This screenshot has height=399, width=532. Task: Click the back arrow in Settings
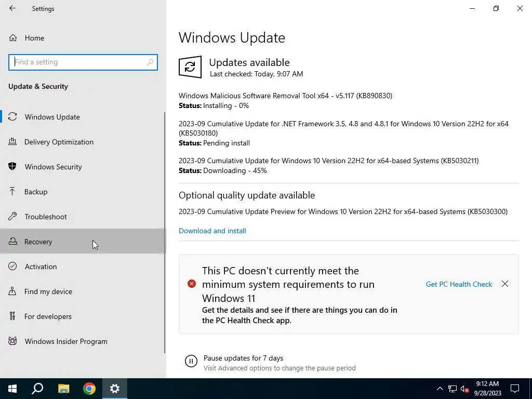click(12, 8)
